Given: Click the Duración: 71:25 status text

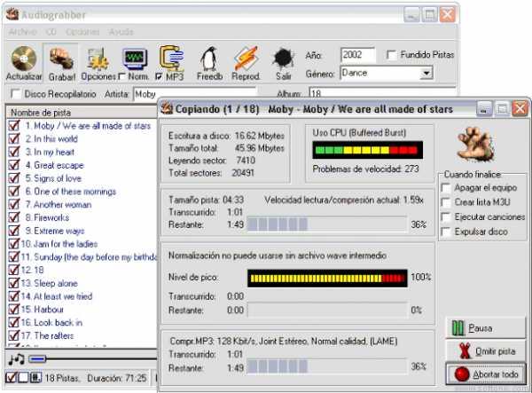Looking at the screenshot, I should coord(116,378).
